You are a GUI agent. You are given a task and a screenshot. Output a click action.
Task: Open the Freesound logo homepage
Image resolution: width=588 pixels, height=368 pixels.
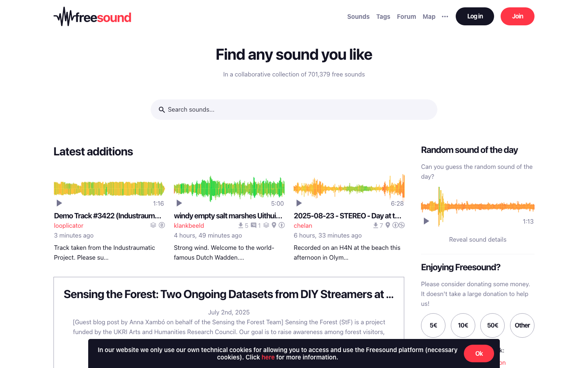click(92, 17)
